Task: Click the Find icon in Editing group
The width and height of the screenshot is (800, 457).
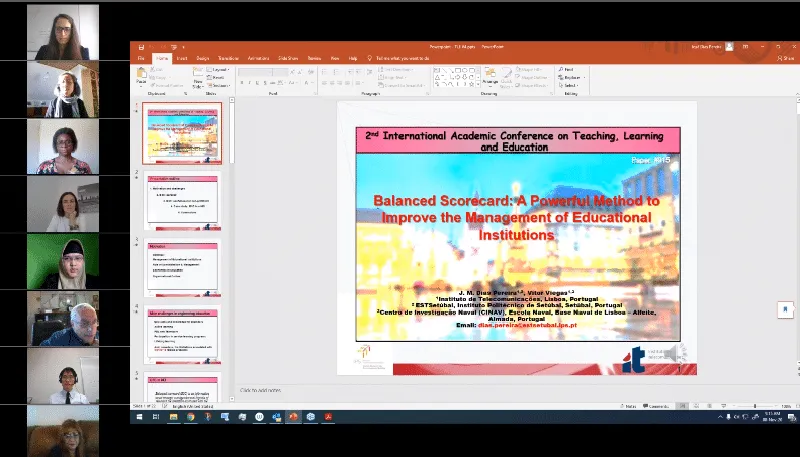Action: [x=569, y=70]
